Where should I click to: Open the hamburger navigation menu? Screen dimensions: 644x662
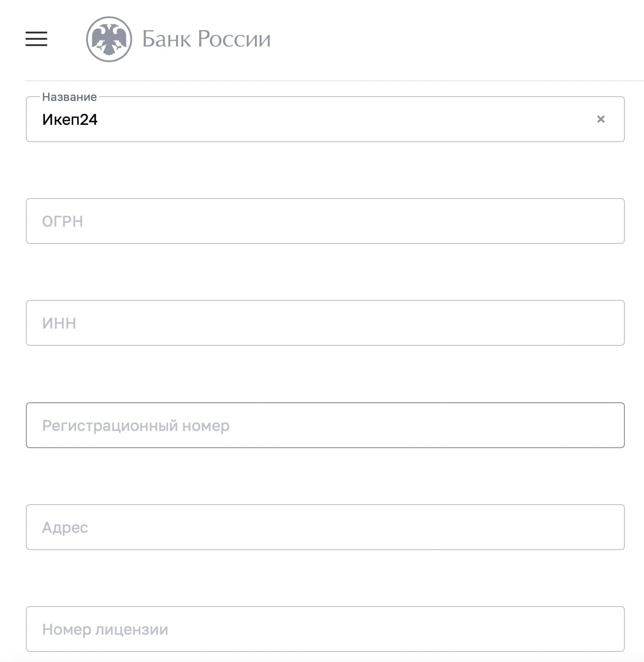pyautogui.click(x=36, y=39)
